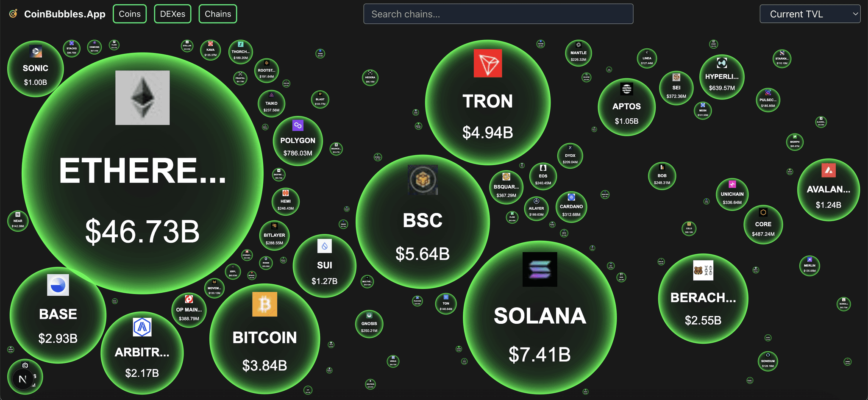The width and height of the screenshot is (868, 400).
Task: Select the Chains tab
Action: (218, 14)
